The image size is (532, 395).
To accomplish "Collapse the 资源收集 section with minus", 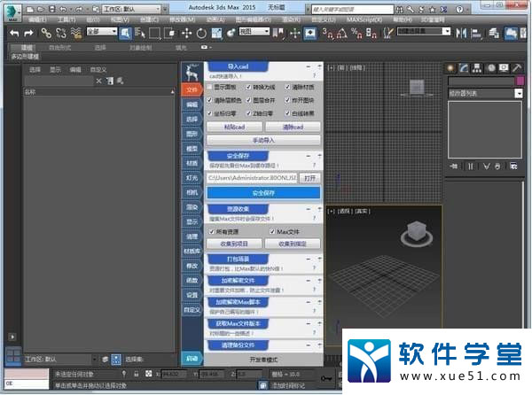I will tap(309, 209).
